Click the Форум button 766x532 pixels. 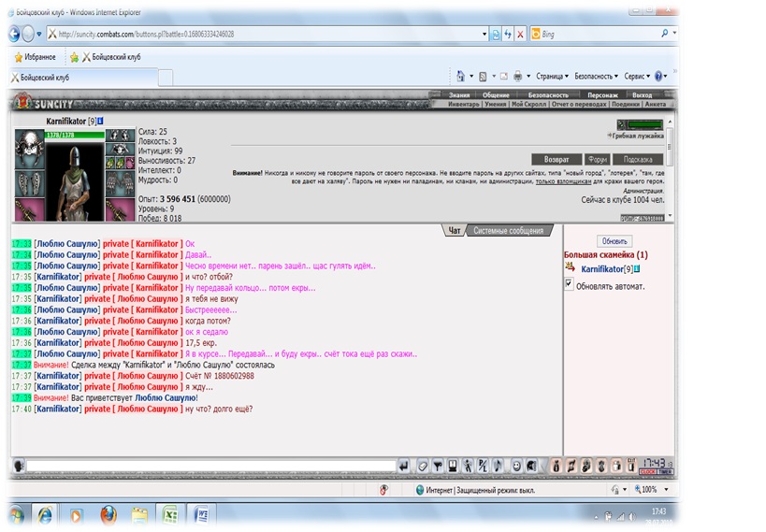(597, 159)
